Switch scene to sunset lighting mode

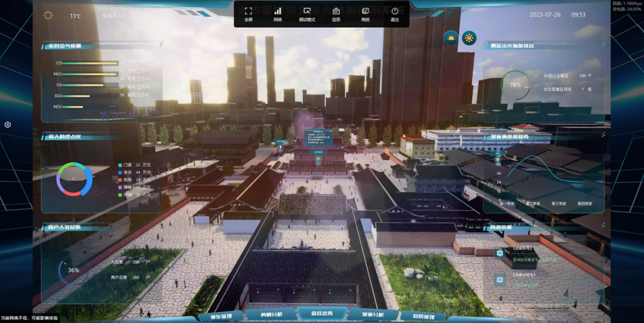pos(450,38)
